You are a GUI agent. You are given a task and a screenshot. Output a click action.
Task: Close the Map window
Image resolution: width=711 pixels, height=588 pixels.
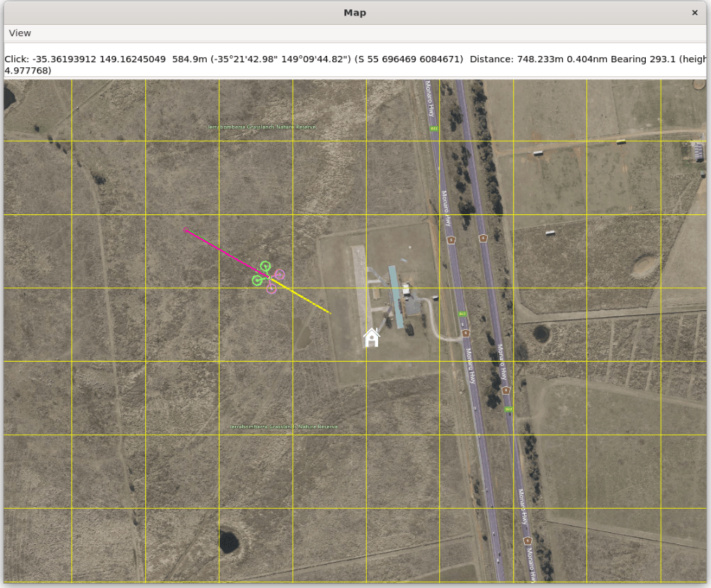[x=695, y=13]
